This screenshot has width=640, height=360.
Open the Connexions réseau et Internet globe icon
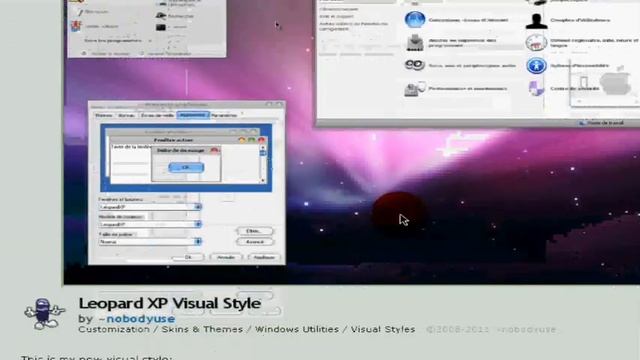[415, 20]
